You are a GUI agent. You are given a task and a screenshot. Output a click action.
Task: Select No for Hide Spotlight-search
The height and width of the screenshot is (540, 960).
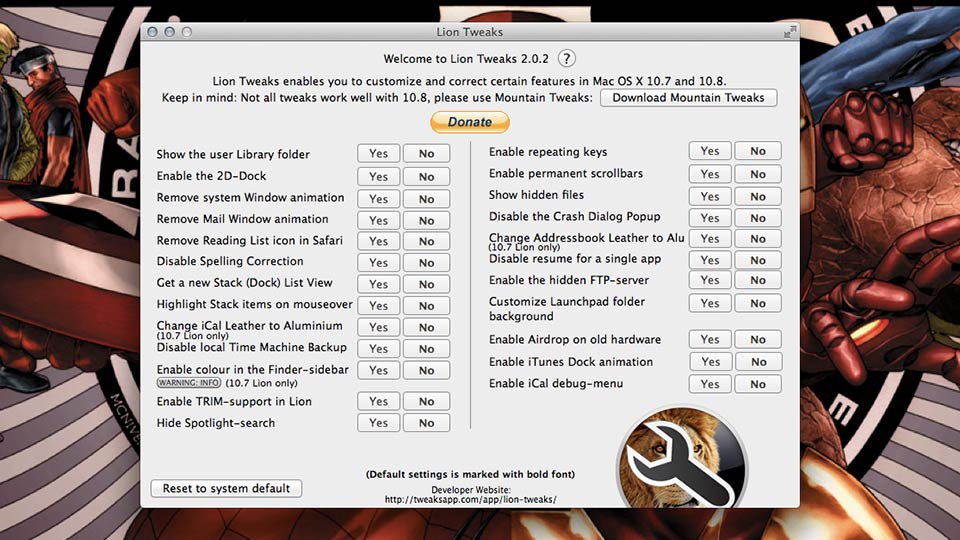tap(426, 423)
